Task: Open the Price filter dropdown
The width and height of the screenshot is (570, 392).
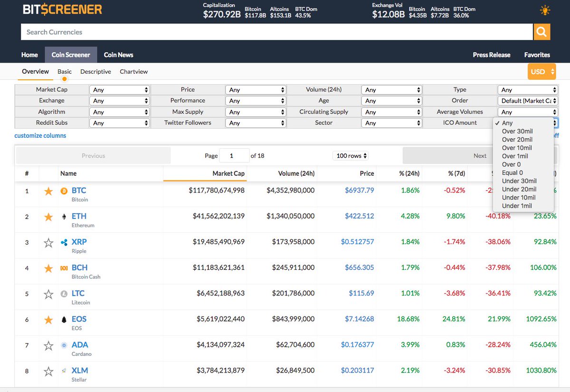Action: pyautogui.click(x=256, y=90)
